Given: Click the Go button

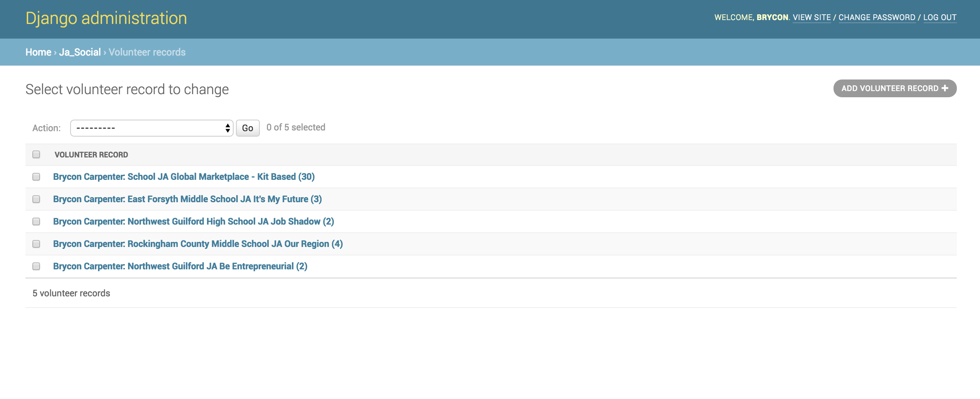Looking at the screenshot, I should pyautogui.click(x=248, y=128).
